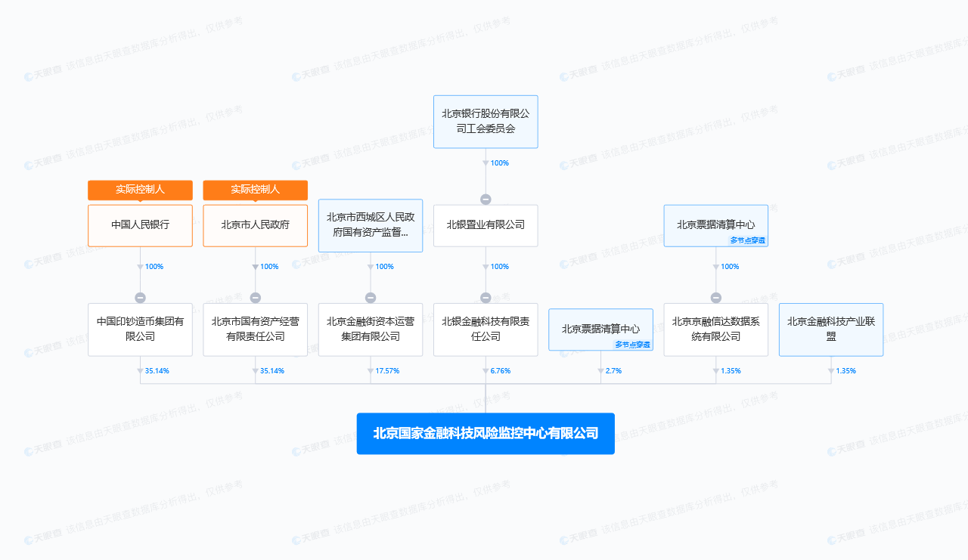Select 北京市西城区人民政府国有资产监督 node
The image size is (968, 560).
371,225
